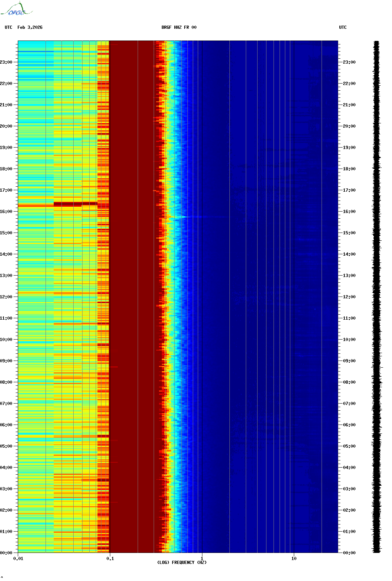Click the saturated dark red microseism band
The image size is (392, 581).
(132, 297)
